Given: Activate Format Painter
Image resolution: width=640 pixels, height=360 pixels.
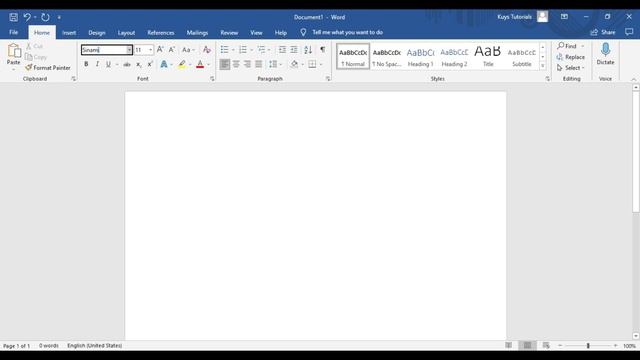Looking at the screenshot, I should [48, 68].
